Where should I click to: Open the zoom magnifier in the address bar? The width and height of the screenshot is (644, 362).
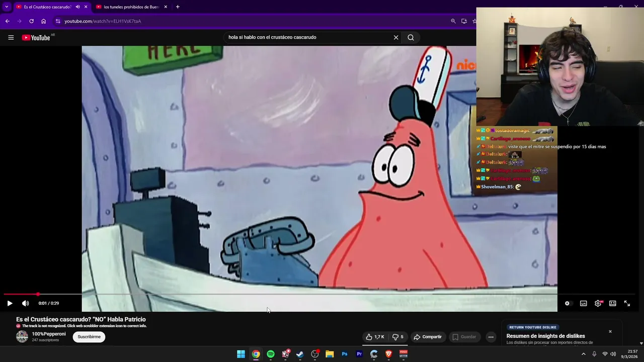pyautogui.click(x=453, y=21)
